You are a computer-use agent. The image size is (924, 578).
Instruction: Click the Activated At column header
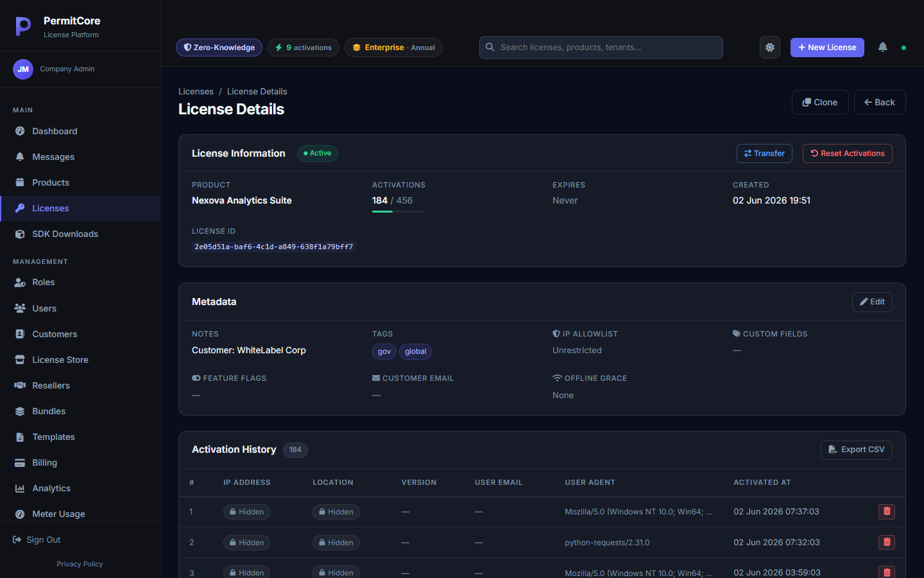click(x=762, y=482)
